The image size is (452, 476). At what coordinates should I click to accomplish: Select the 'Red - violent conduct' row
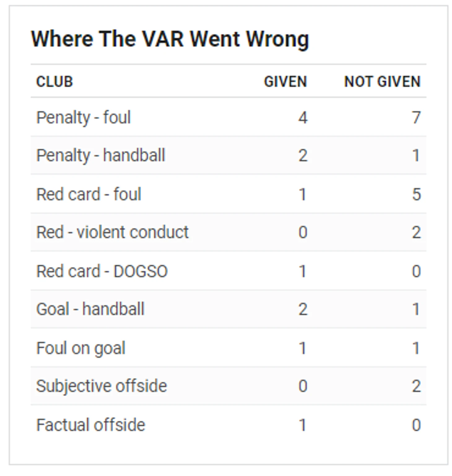[228, 232]
